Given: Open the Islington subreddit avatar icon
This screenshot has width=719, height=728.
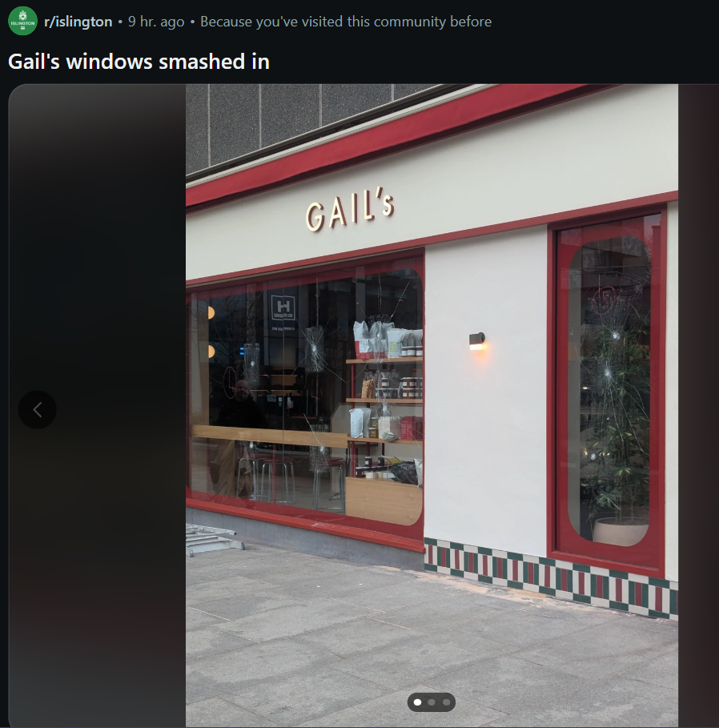Looking at the screenshot, I should tap(22, 21).
